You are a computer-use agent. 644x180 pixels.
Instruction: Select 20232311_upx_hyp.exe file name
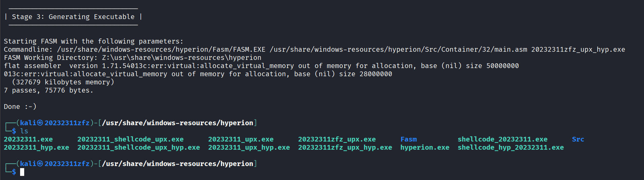pos(249,147)
